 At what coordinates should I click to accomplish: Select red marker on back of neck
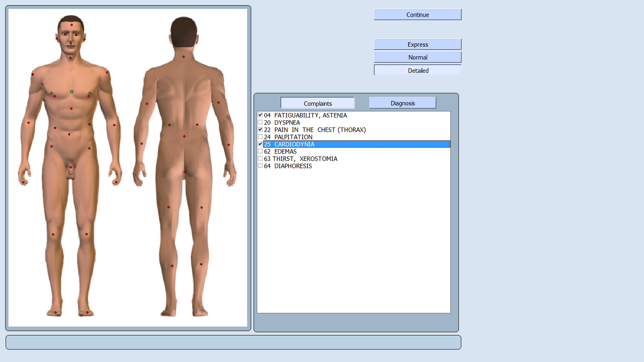pyautogui.click(x=184, y=57)
